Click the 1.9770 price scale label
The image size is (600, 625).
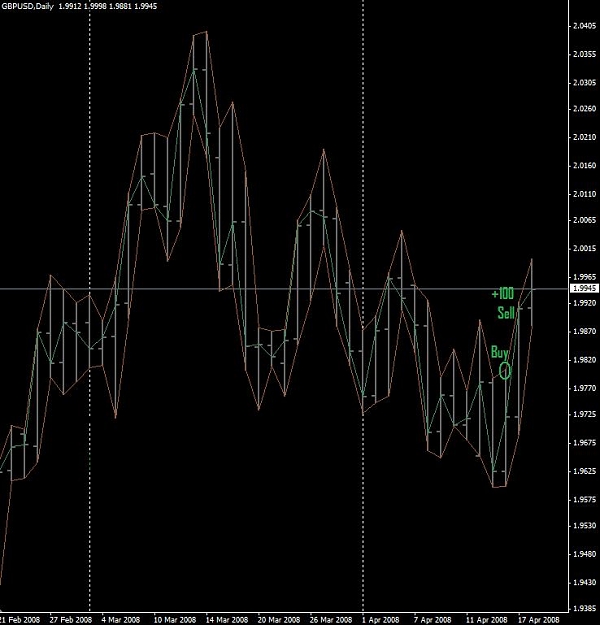[584, 388]
